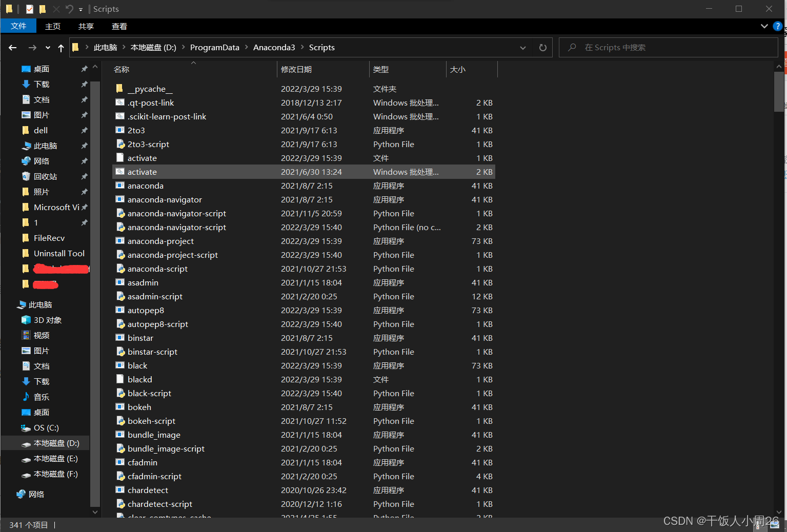The width and height of the screenshot is (787, 532).
Task: Select the autopep8 application icon
Action: 120,310
